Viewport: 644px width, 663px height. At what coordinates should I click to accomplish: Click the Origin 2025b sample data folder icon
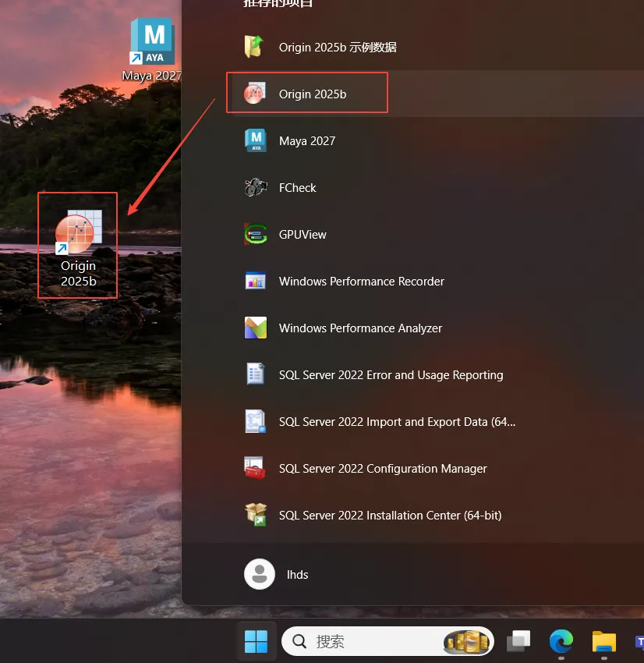point(254,47)
